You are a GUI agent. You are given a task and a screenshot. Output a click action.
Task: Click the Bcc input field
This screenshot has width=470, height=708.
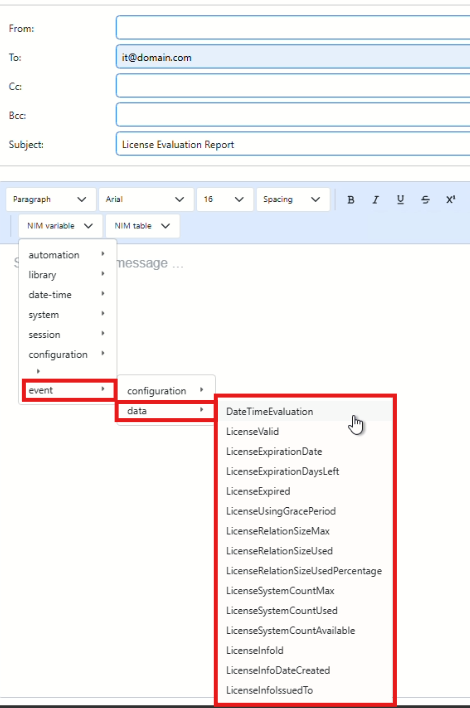[x=293, y=115]
